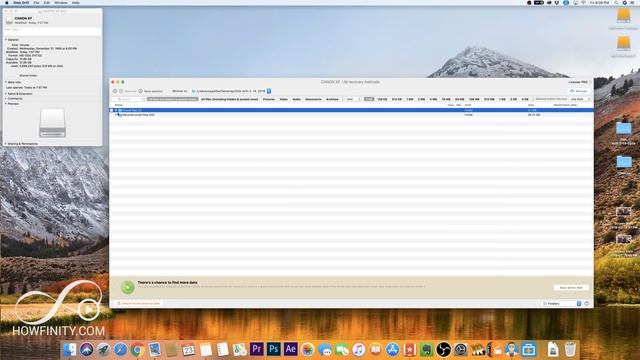Open the Apple menu
Viewport: 640px width, 360px height.
point(7,2)
